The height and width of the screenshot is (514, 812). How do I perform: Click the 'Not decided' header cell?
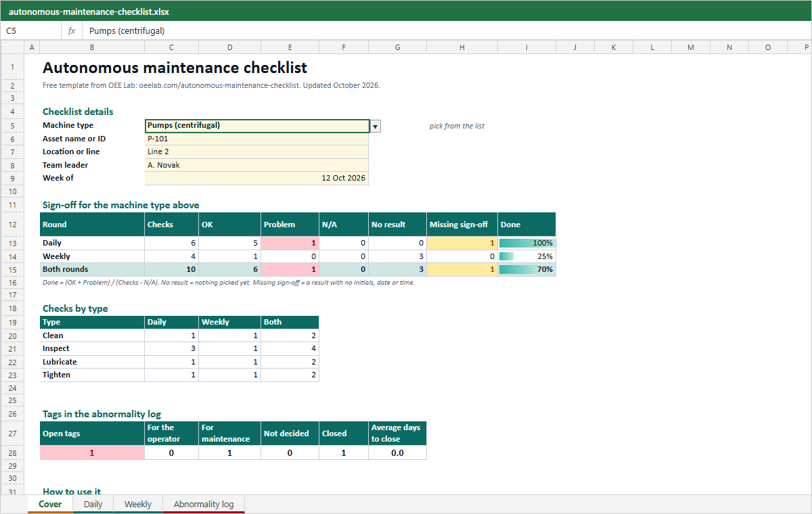(290, 434)
